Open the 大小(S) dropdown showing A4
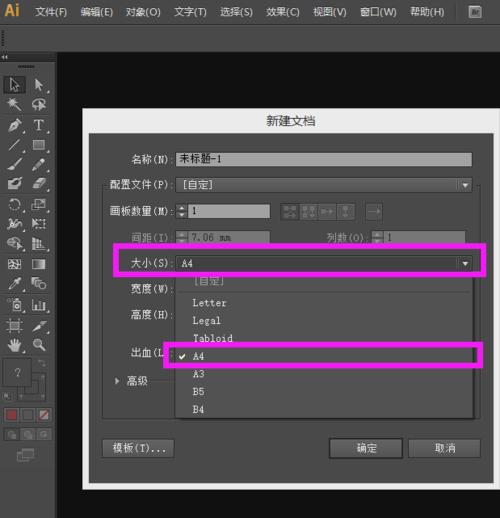This screenshot has width=500, height=518. tap(324, 263)
